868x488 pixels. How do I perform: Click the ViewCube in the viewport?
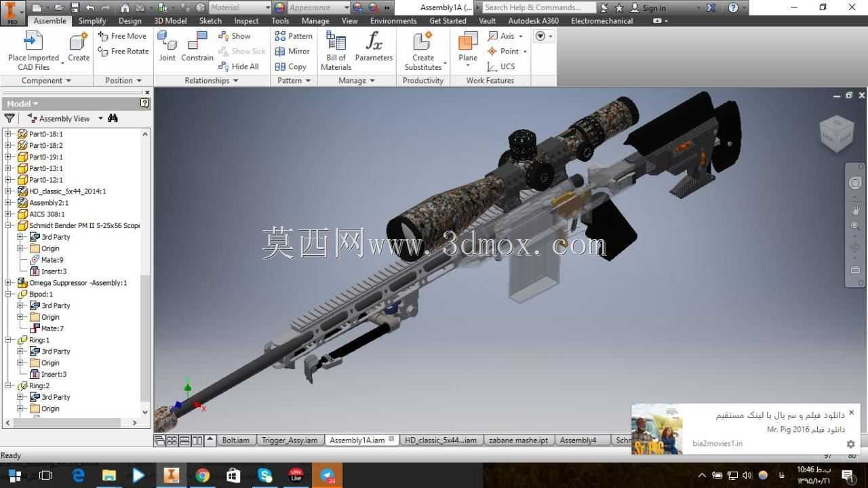pyautogui.click(x=835, y=133)
